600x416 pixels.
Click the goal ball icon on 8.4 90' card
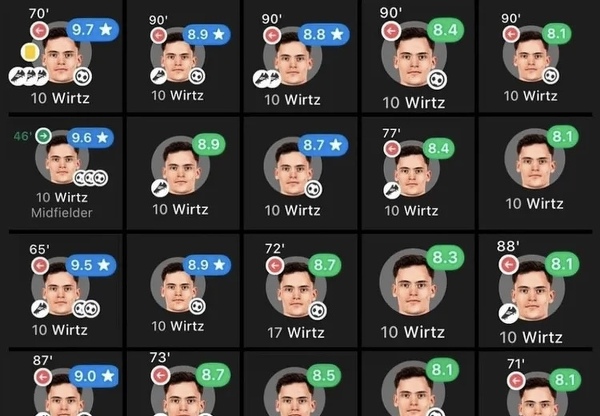click(437, 80)
